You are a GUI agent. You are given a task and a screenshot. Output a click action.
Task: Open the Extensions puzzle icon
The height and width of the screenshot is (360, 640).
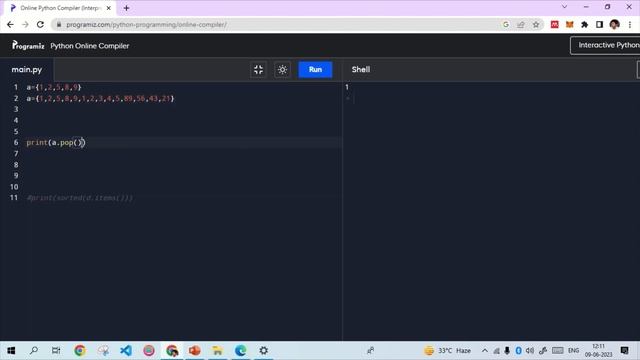click(584, 24)
